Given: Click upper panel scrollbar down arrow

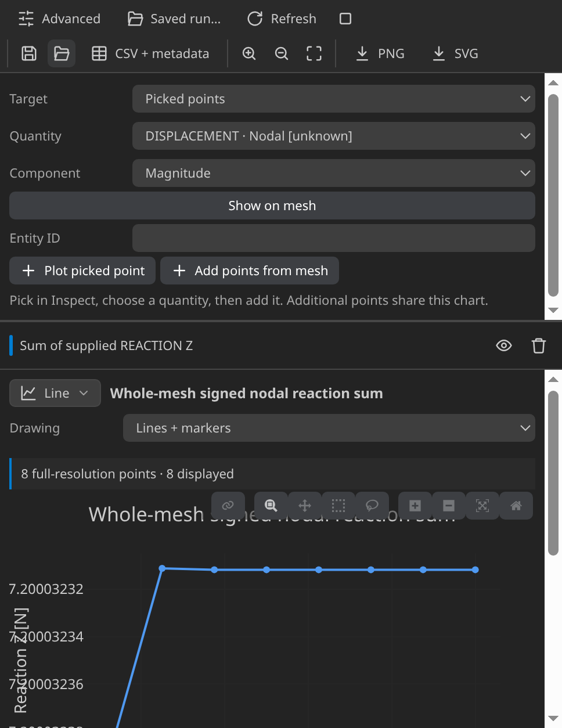Looking at the screenshot, I should (553, 310).
